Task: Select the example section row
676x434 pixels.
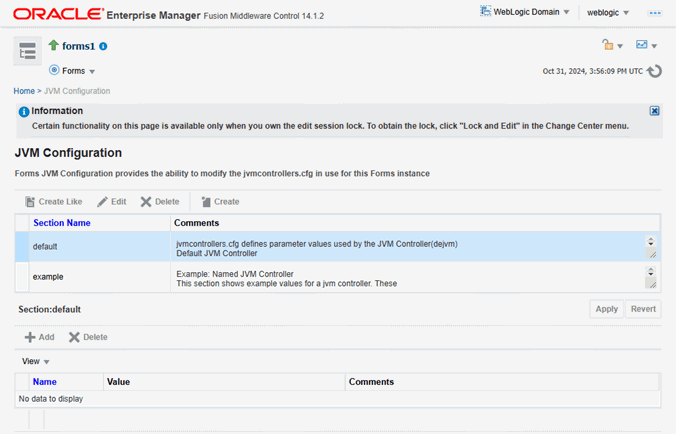Action: click(338, 277)
